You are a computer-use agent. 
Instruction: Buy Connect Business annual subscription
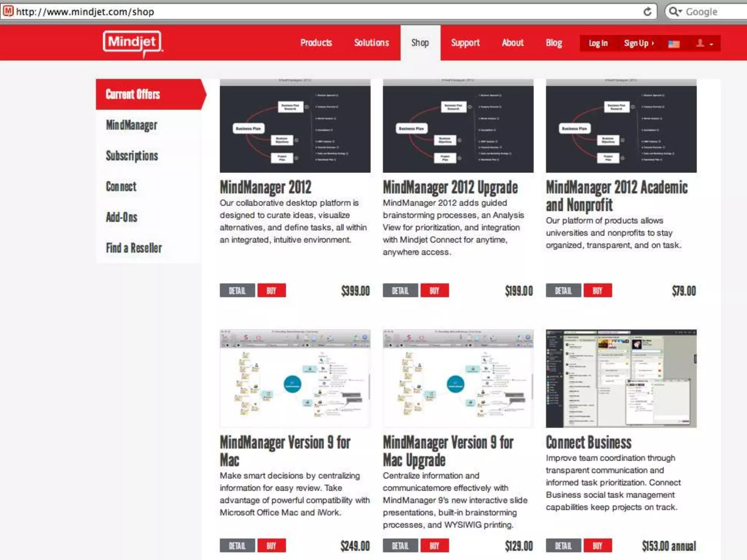tap(597, 546)
